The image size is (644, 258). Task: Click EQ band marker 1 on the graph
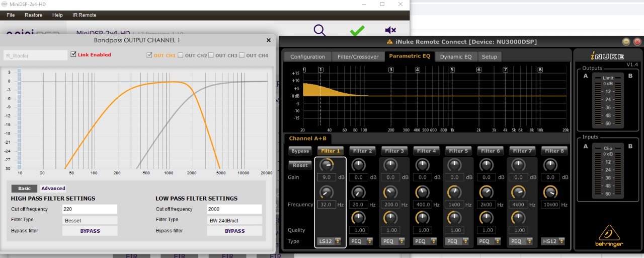[320, 70]
